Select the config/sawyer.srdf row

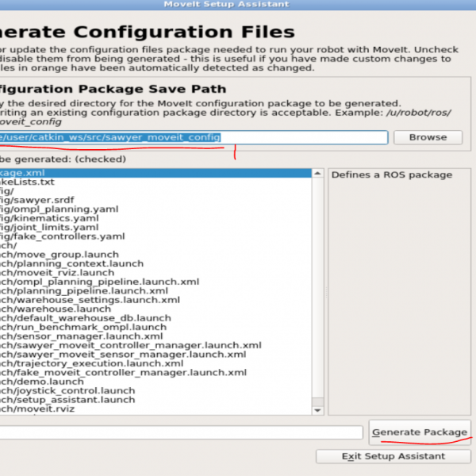pos(155,200)
